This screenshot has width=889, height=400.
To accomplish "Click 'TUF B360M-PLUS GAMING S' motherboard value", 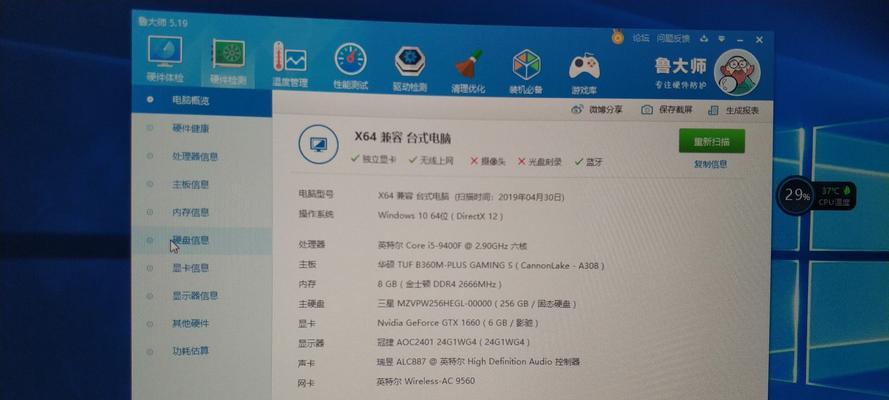I will click(456, 265).
